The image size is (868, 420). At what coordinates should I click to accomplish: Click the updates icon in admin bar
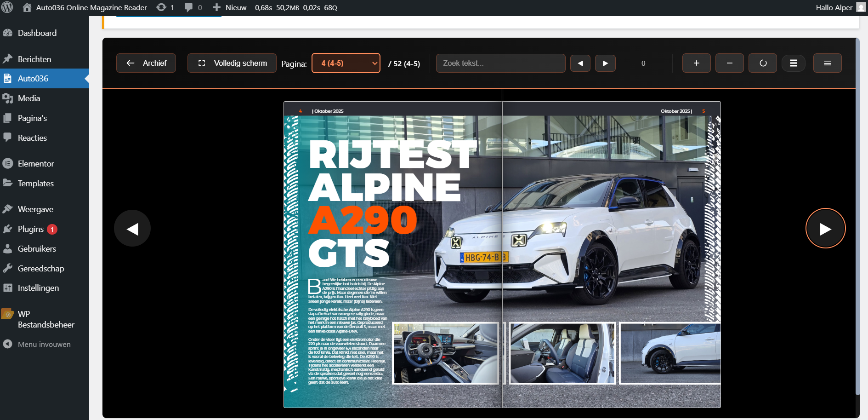point(165,7)
